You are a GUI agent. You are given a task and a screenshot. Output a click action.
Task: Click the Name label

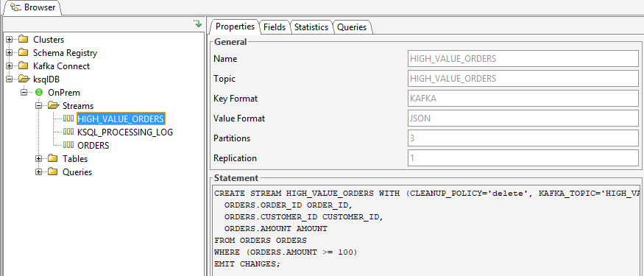click(225, 59)
